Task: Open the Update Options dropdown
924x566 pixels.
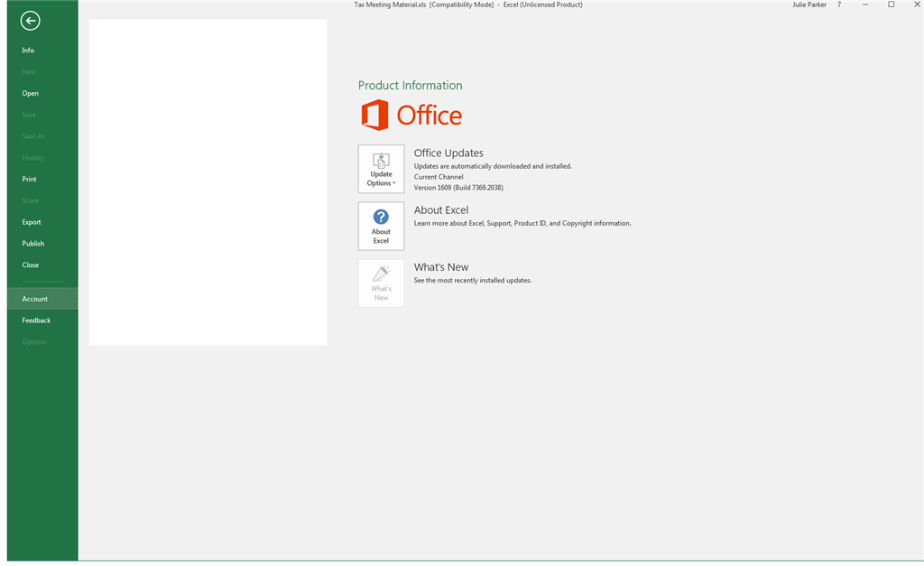Action: [x=382, y=169]
